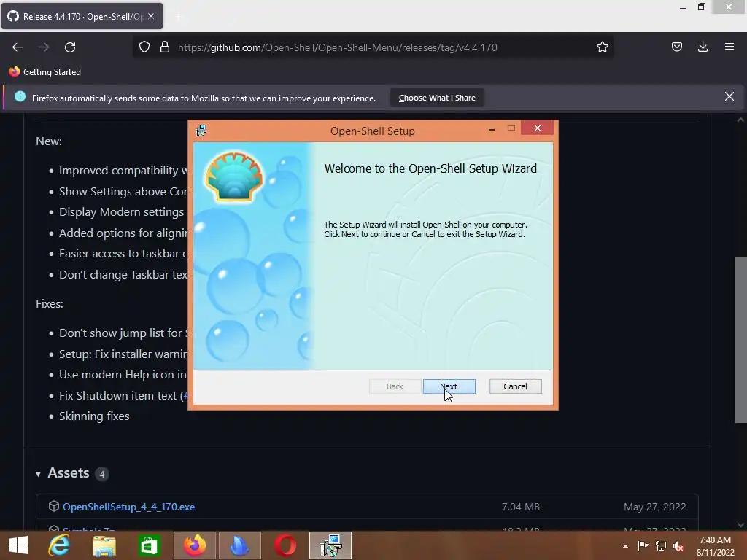
Task: Open network status tray icon
Action: (x=661, y=545)
